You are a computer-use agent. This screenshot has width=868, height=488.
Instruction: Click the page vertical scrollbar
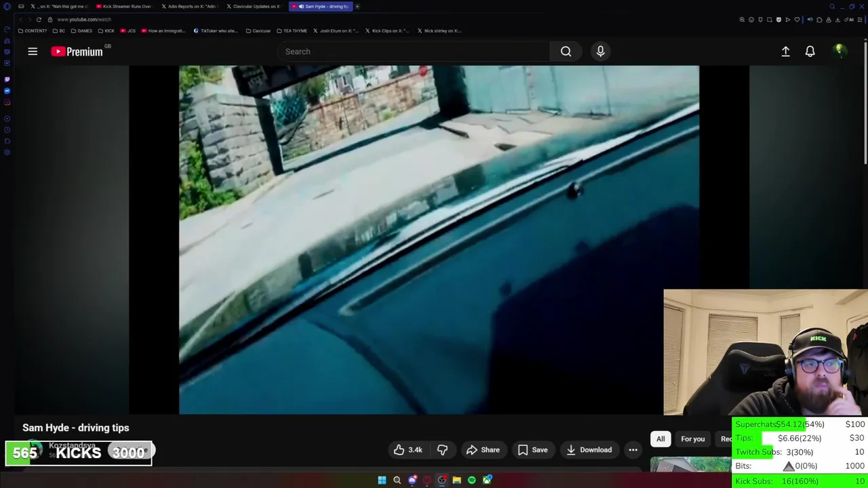(x=865, y=102)
